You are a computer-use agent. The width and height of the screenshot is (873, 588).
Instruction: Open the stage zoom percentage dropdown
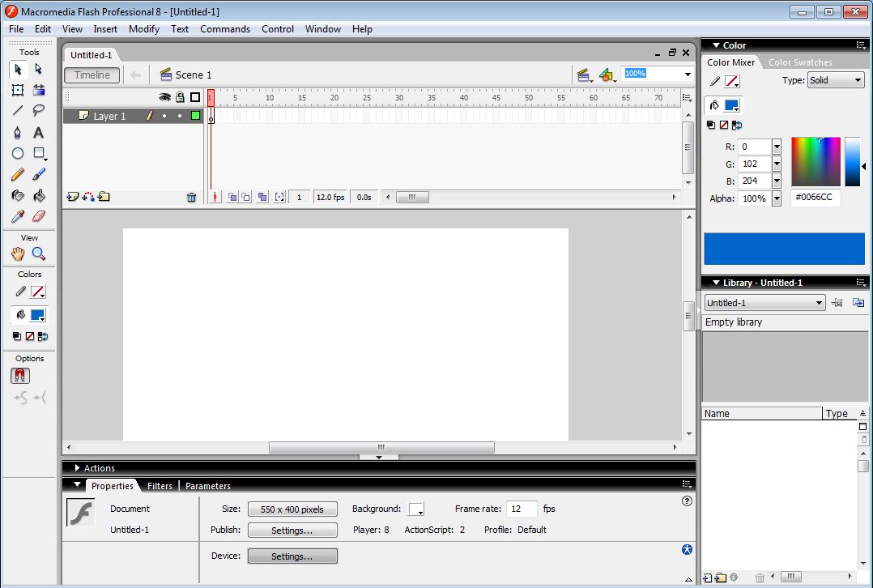click(x=688, y=74)
